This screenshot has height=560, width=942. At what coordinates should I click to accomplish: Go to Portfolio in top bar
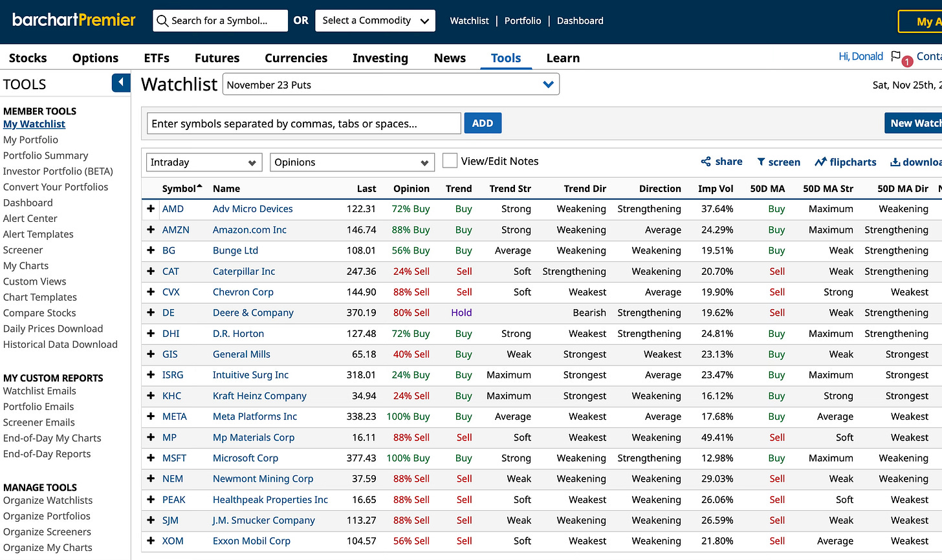tap(523, 21)
